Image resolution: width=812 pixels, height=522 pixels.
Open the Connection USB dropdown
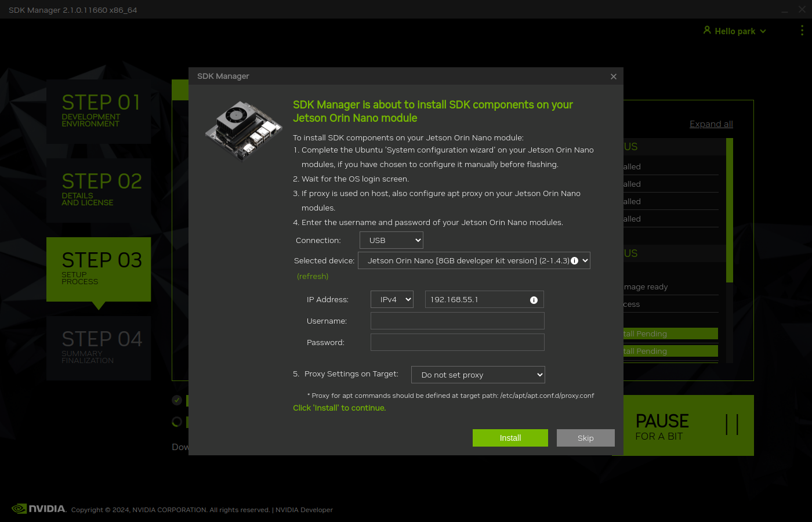point(391,240)
